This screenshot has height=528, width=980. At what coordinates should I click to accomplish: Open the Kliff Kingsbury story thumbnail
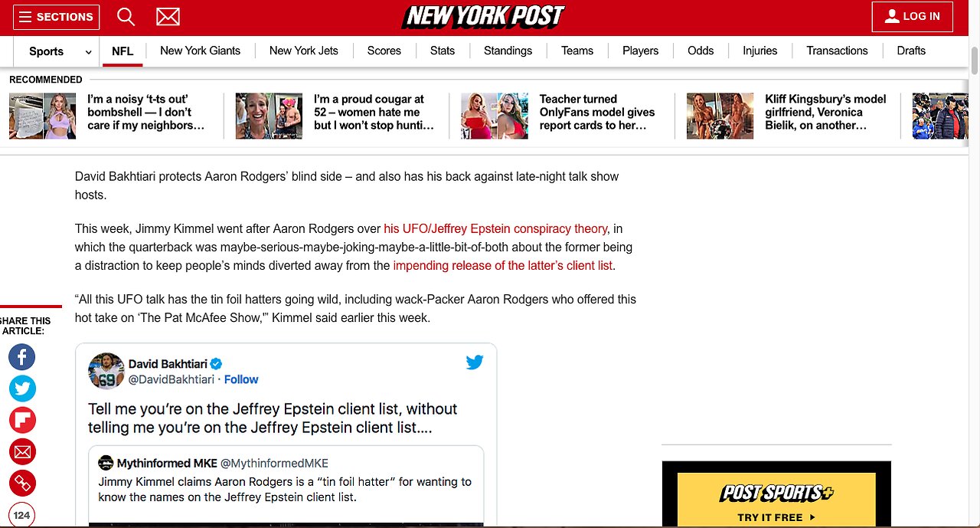pyautogui.click(x=720, y=116)
